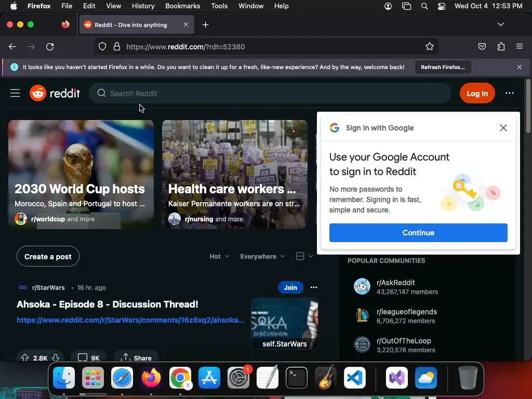The image size is (532, 399).
Task: Show site security padlock info
Action: tap(117, 46)
